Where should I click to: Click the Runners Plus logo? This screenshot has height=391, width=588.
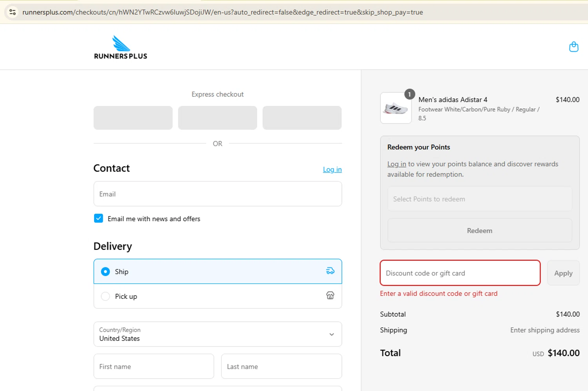tap(121, 47)
